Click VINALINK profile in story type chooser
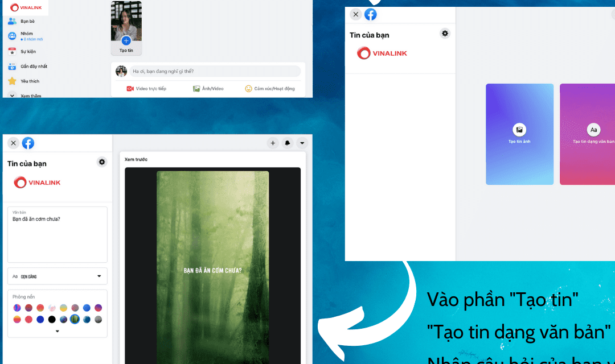The height and width of the screenshot is (364, 615). coord(382,53)
